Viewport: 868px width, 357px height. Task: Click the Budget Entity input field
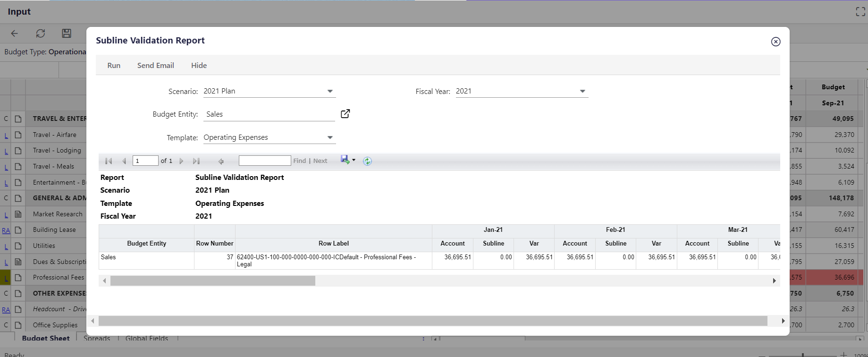tap(269, 114)
